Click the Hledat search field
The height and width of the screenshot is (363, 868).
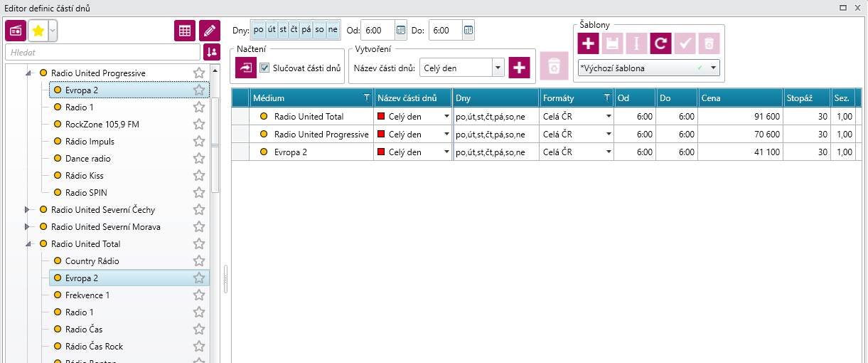pyautogui.click(x=102, y=52)
